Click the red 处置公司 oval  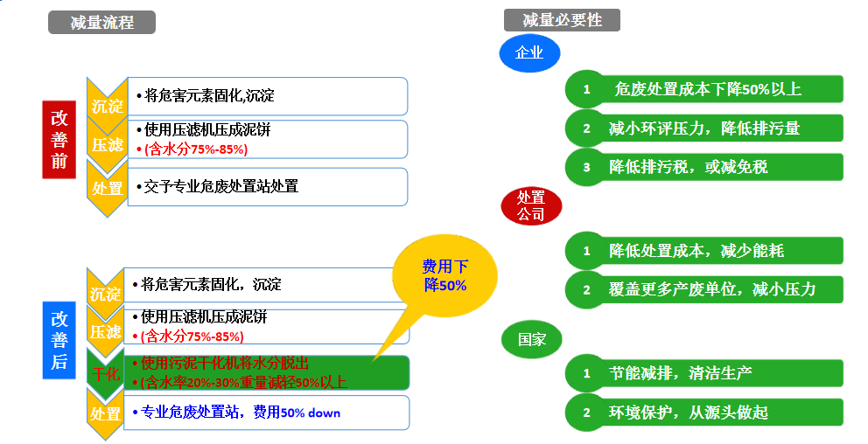coord(530,206)
